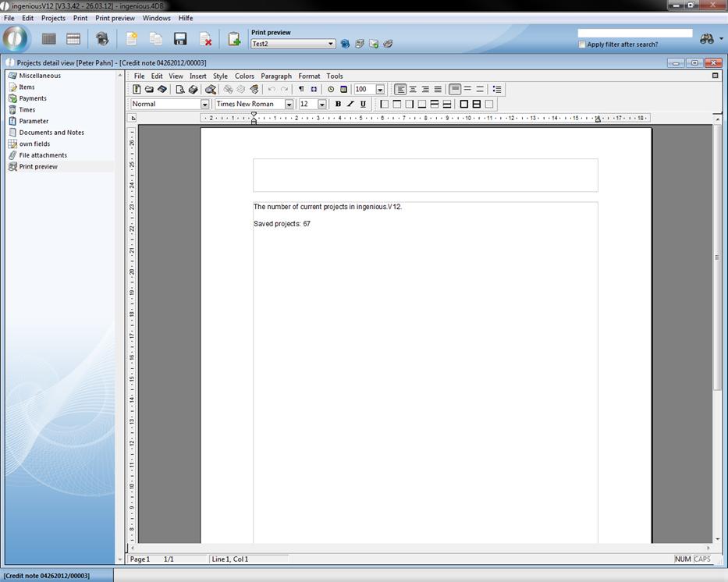Click the bullet list icon
The image size is (728, 582).
pyautogui.click(x=497, y=90)
